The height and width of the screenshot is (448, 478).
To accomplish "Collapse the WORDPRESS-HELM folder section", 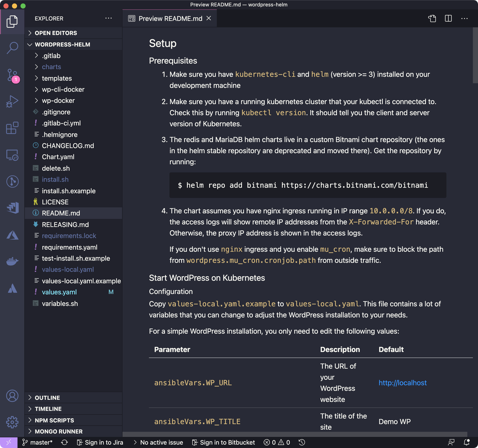I will coord(74,44).
